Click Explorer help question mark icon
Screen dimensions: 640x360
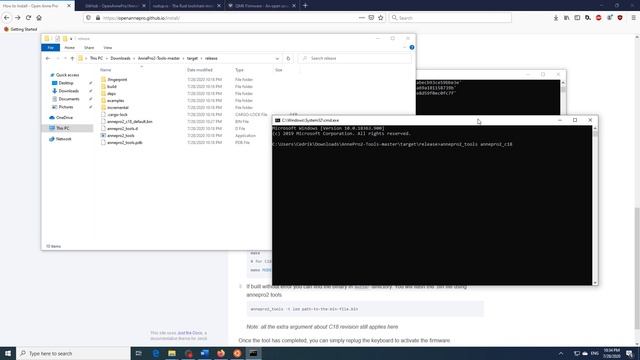[x=412, y=47]
